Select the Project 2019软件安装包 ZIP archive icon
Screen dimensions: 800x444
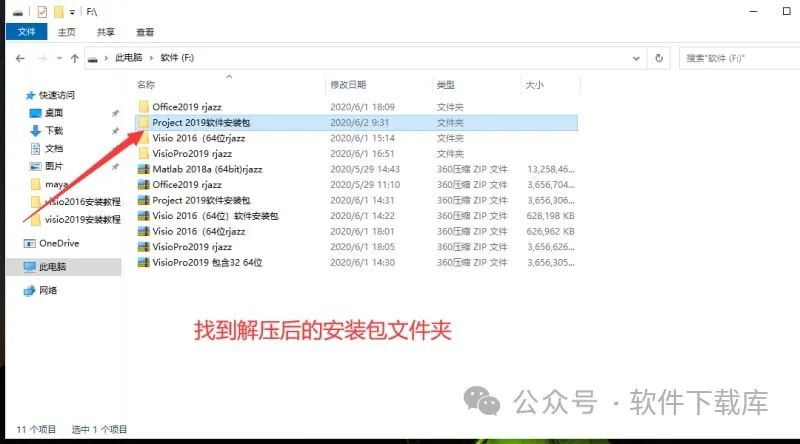tap(144, 200)
